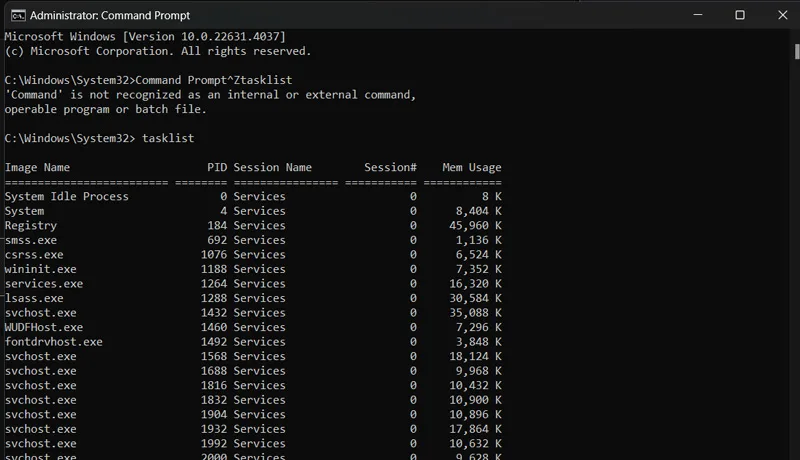Click the 'smss.exe' process name
Image resolution: width=800 pixels, height=460 pixels.
point(31,240)
